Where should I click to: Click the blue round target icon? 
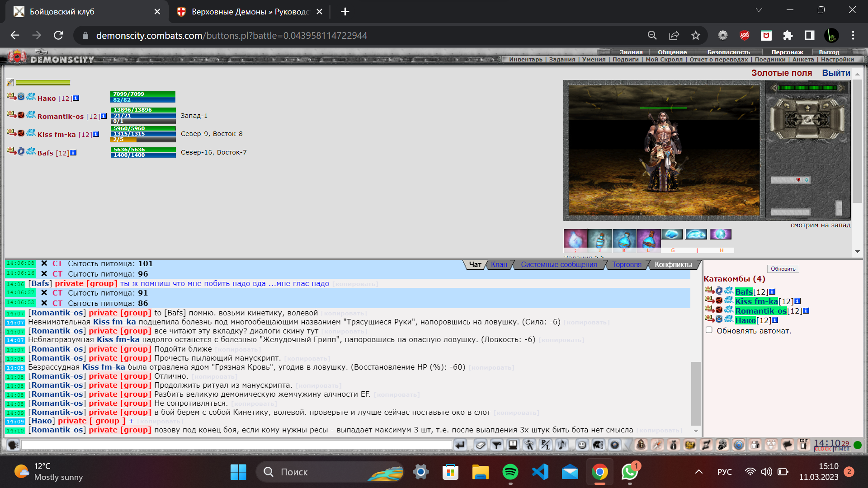[x=739, y=445]
